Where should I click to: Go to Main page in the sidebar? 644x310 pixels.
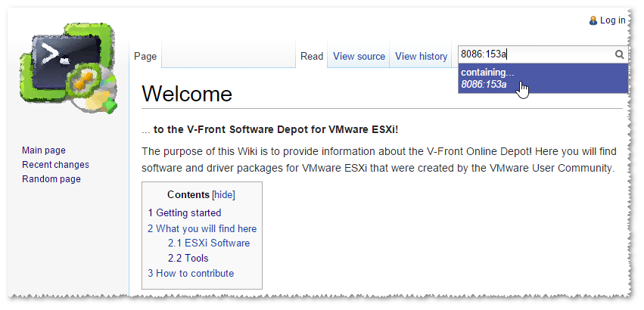pyautogui.click(x=44, y=150)
